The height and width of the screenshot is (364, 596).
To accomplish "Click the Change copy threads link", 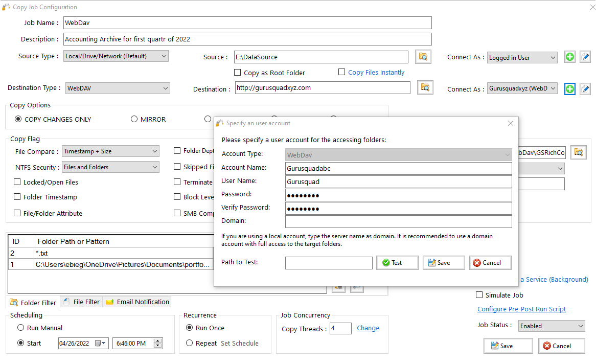I will pos(368,328).
